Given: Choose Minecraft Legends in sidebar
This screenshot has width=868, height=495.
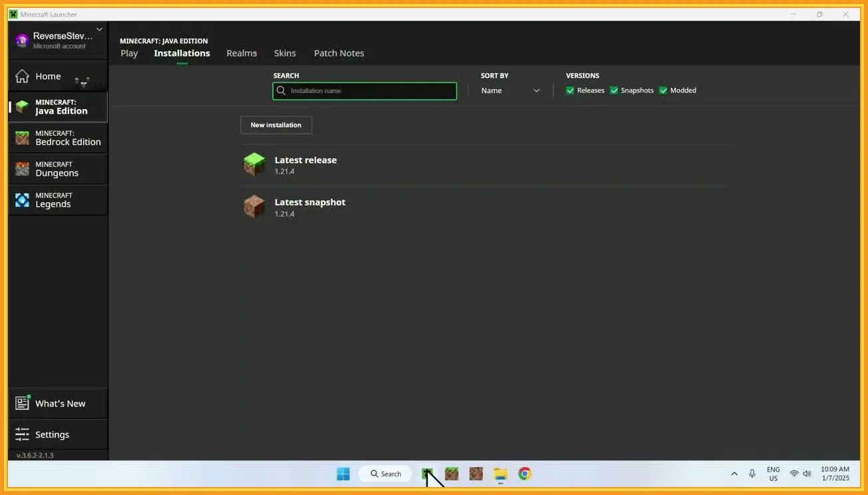Looking at the screenshot, I should click(x=58, y=200).
